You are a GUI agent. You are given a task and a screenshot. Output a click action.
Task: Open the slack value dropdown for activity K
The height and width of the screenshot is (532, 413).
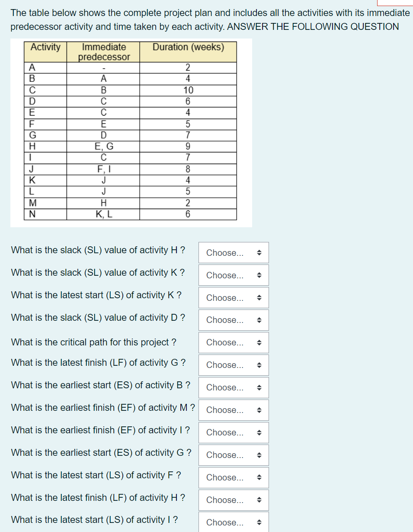tap(234, 275)
